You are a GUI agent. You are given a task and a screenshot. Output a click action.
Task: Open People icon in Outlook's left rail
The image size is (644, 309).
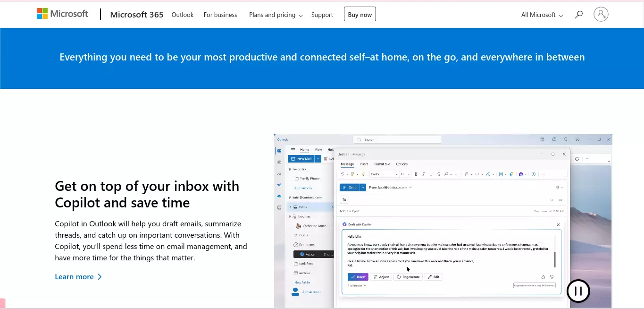tap(279, 173)
